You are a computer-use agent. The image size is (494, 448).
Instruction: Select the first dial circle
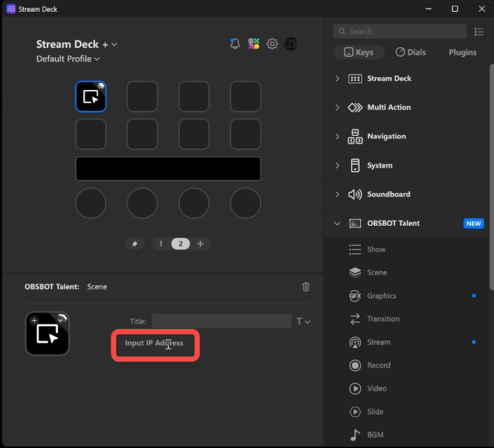tap(91, 203)
